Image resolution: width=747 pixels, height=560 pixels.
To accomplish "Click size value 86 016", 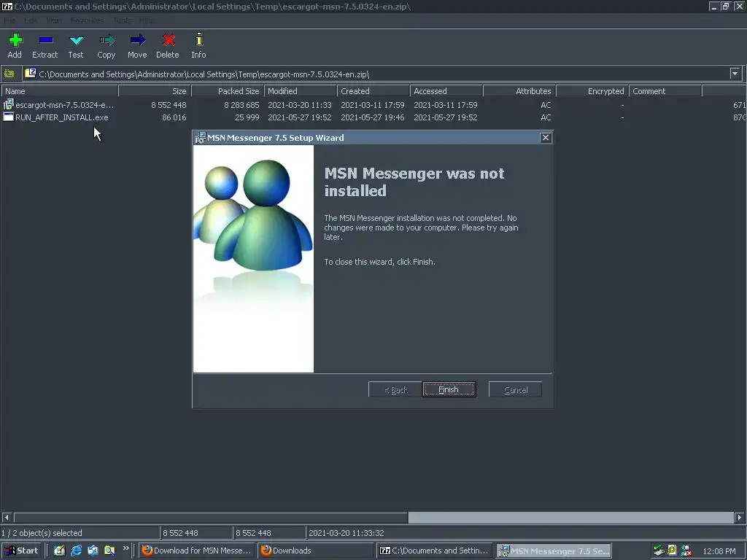I will (x=174, y=117).
